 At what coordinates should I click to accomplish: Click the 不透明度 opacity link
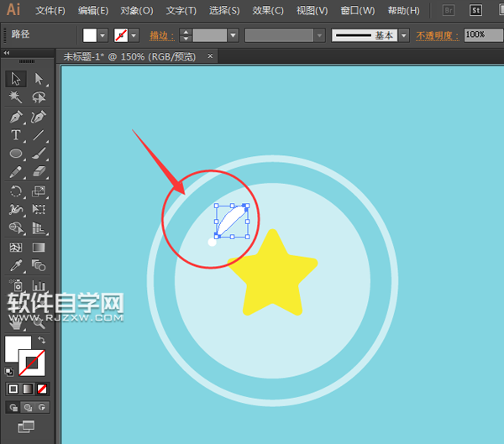click(438, 35)
